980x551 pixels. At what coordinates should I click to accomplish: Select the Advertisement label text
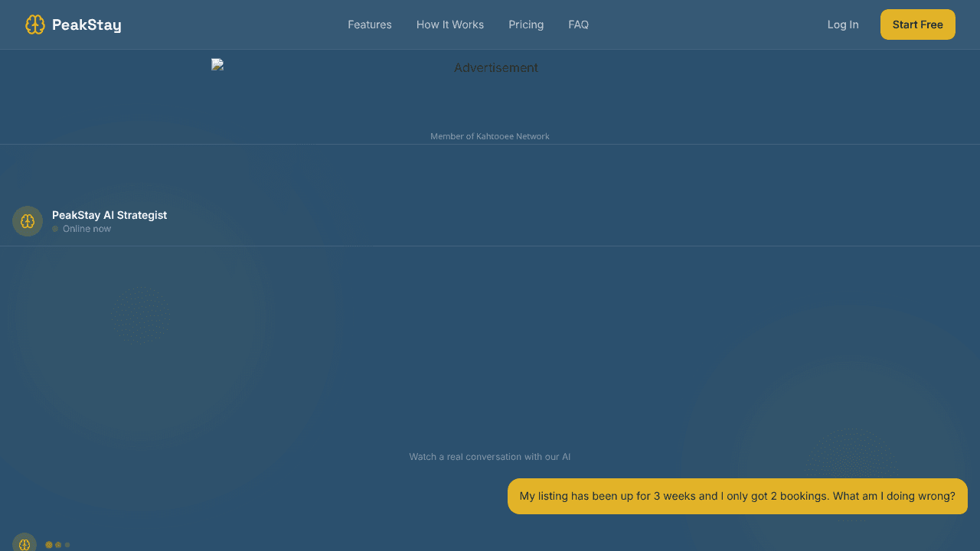coord(496,68)
